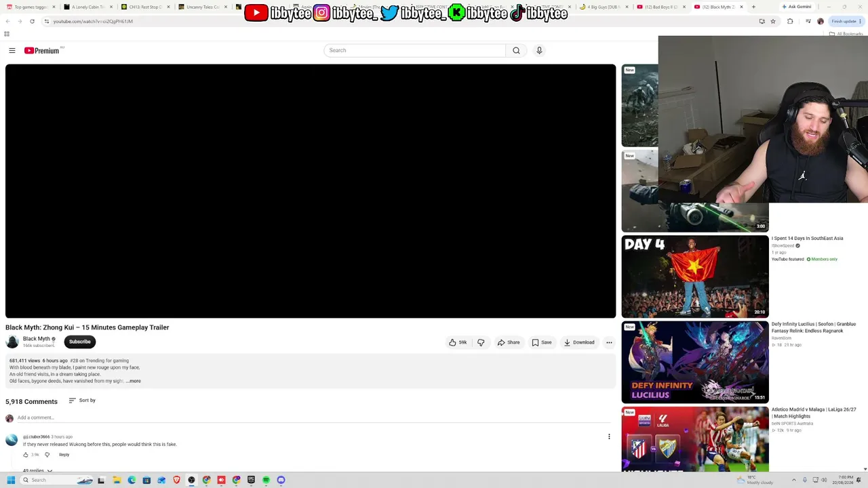Screen dimensions: 868x488
Task: Open the Microsoft Store taskbar icon
Action: click(146, 480)
